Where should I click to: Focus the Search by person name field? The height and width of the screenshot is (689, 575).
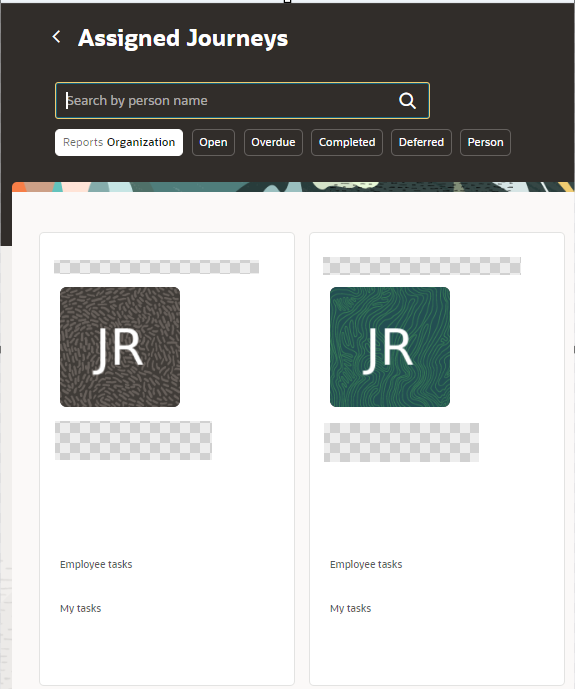tap(242, 101)
